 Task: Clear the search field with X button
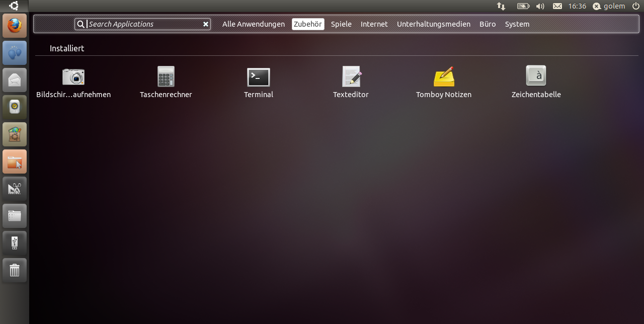(206, 24)
